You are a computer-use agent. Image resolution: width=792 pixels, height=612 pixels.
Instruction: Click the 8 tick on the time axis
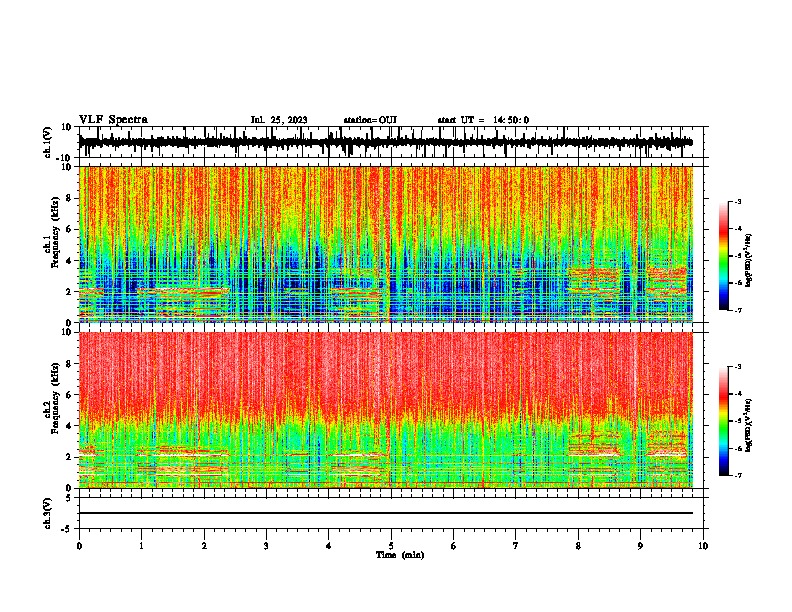pos(578,546)
